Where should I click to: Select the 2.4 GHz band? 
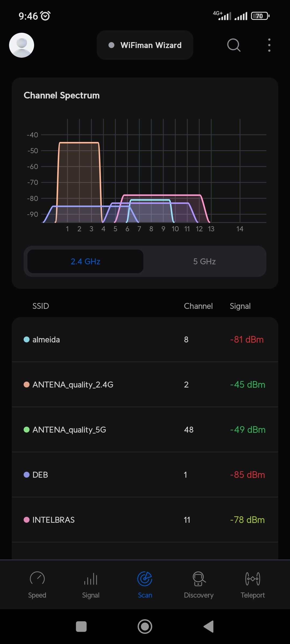tap(85, 261)
